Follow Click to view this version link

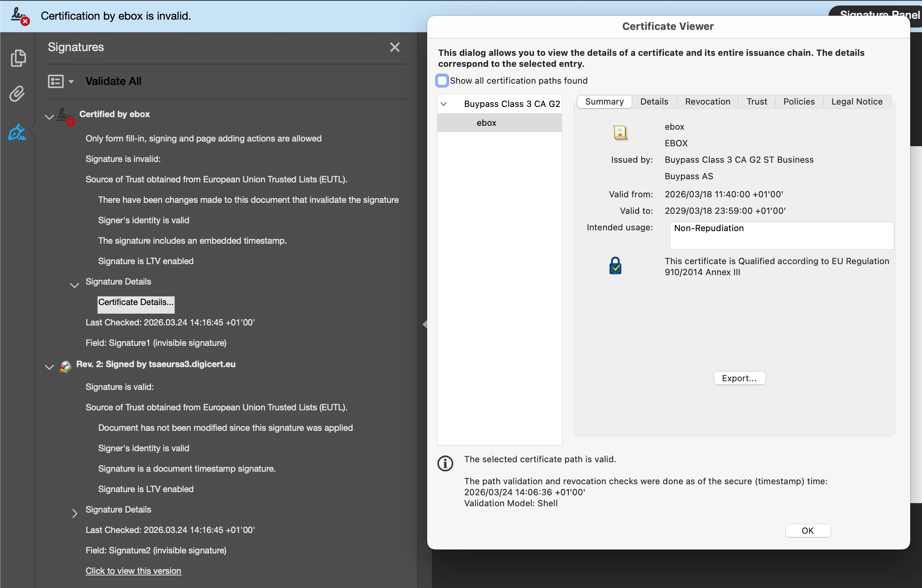click(133, 571)
